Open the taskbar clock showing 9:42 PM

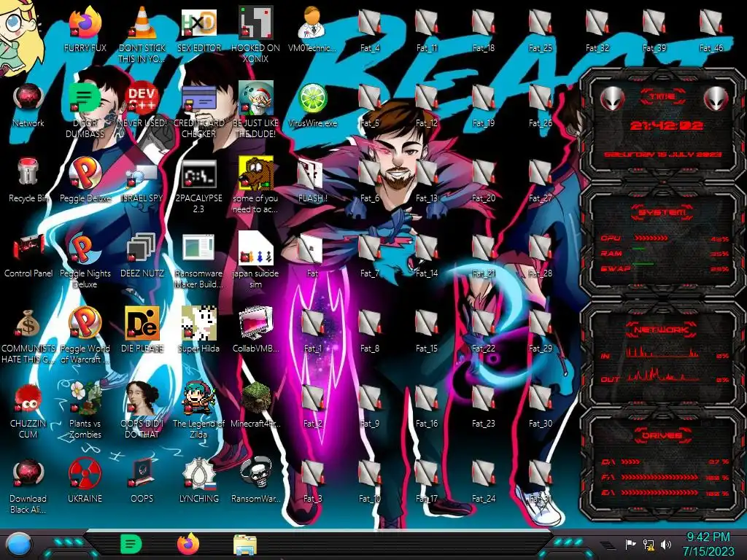708,544
